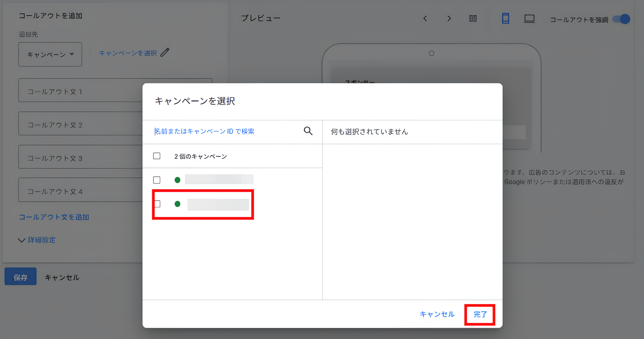The height and width of the screenshot is (339, 644).
Task: Check the first campaign's checkbox
Action: [x=157, y=180]
